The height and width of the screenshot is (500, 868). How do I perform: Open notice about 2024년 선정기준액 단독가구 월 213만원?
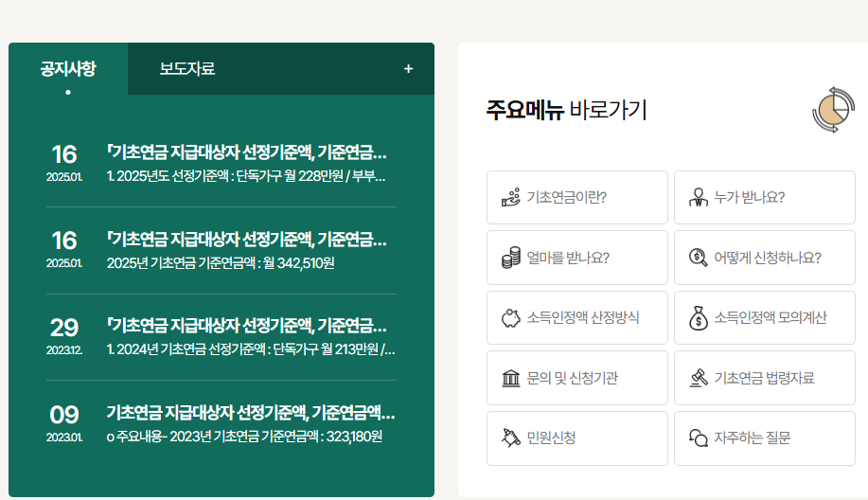(x=250, y=336)
